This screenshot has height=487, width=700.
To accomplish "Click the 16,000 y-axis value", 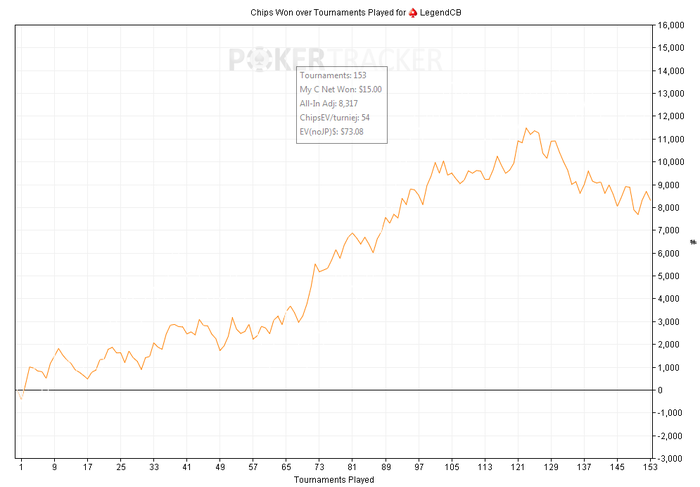I will (x=671, y=25).
